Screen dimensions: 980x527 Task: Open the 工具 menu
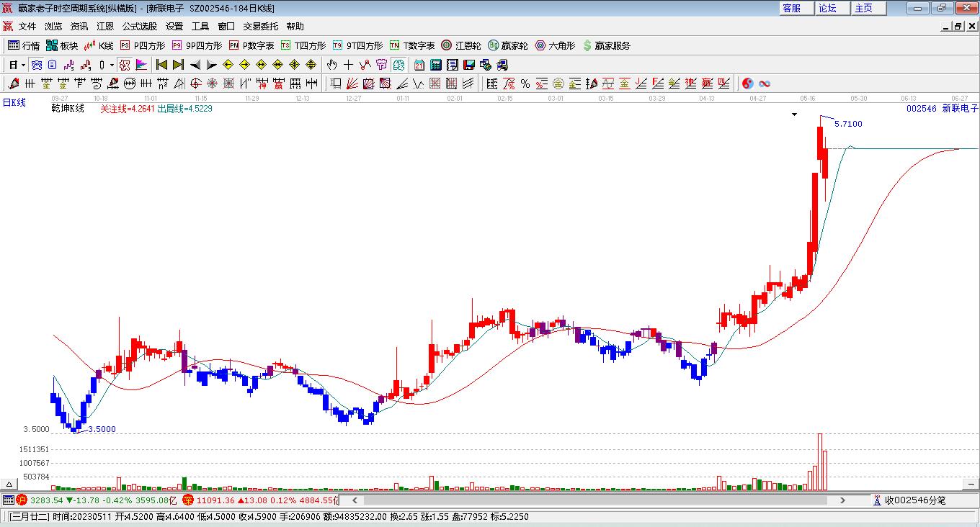[200, 26]
